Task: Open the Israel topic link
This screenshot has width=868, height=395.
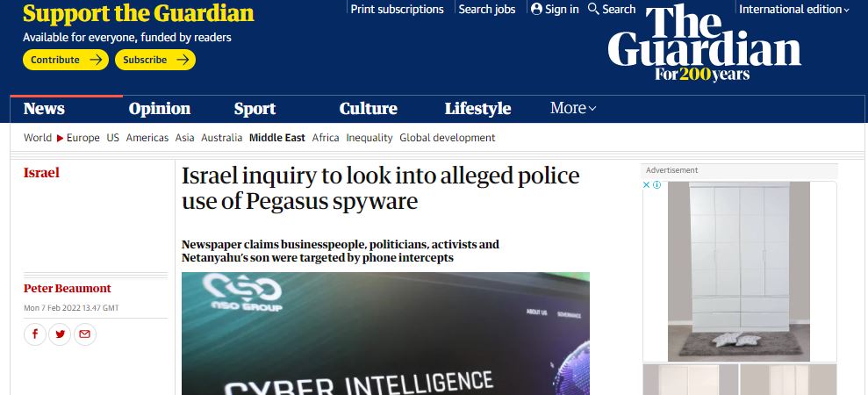Action: 41,173
